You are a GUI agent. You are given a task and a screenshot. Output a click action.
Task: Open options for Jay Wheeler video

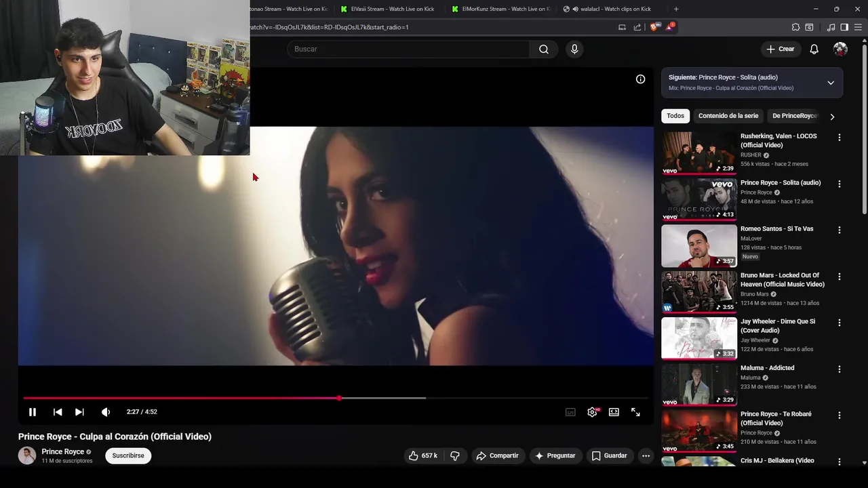[x=840, y=323]
